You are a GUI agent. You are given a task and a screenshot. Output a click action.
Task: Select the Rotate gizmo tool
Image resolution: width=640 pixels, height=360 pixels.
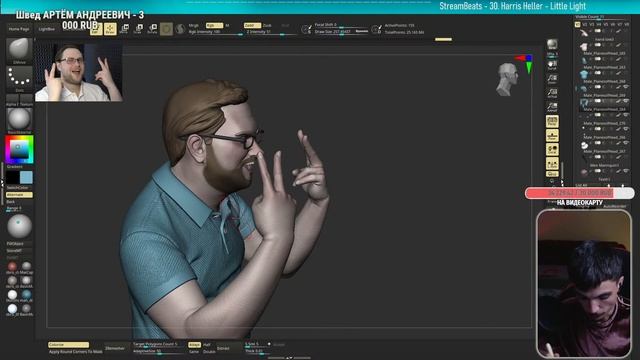152,29
